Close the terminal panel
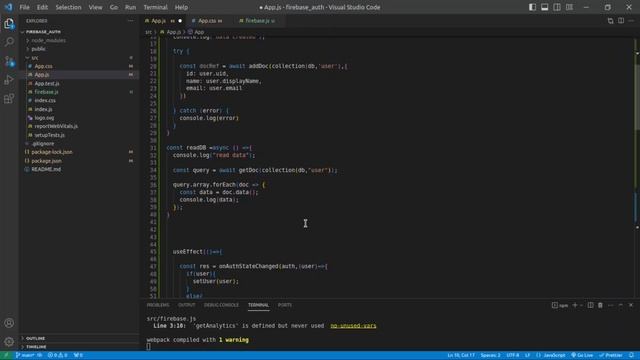Screen dimensions: 640x360 click(x=631, y=305)
